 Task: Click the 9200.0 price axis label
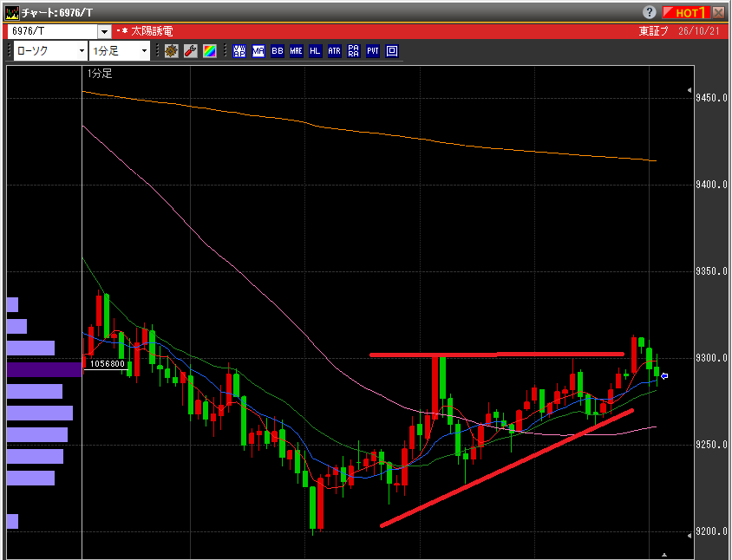(x=711, y=531)
